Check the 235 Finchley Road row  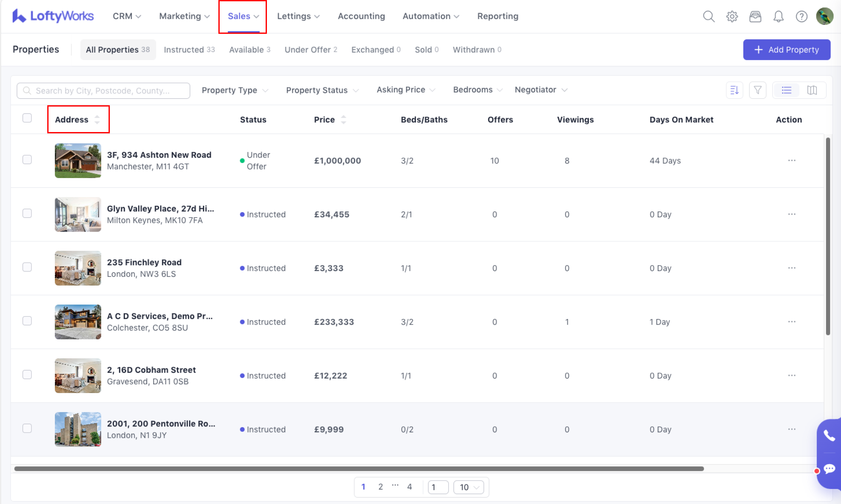(27, 267)
